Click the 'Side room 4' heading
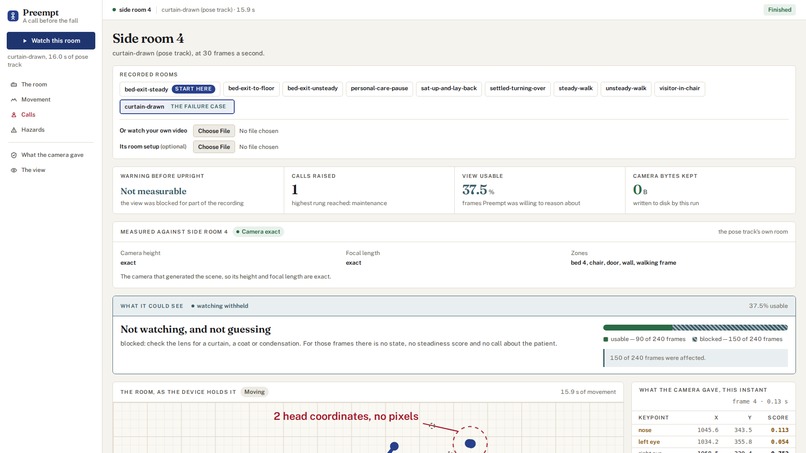The image size is (806, 453). coord(148,39)
